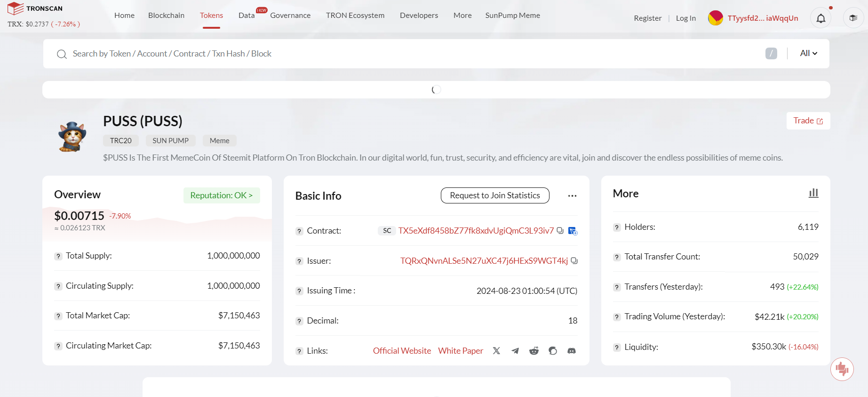The height and width of the screenshot is (397, 868).
Task: Open contract TX5eXdf8458bZ77fk8xdvUgiQmC3L93iv7
Action: tap(476, 230)
